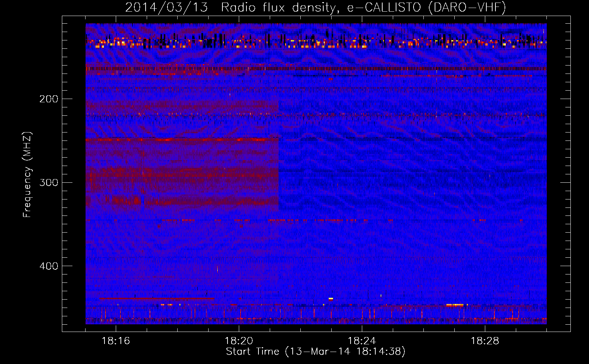Click the date "2014/03/13" in the title
The height and width of the screenshot is (364, 589).
[166, 7]
